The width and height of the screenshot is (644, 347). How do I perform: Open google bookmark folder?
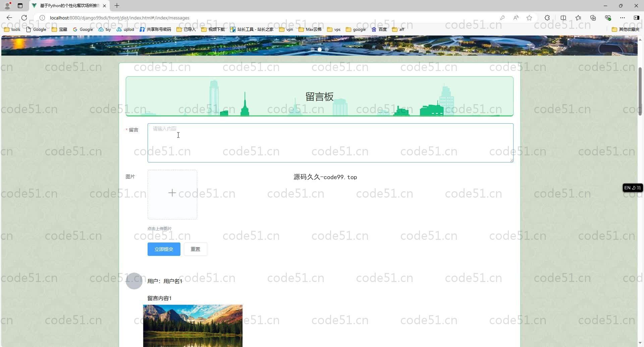pos(356,29)
